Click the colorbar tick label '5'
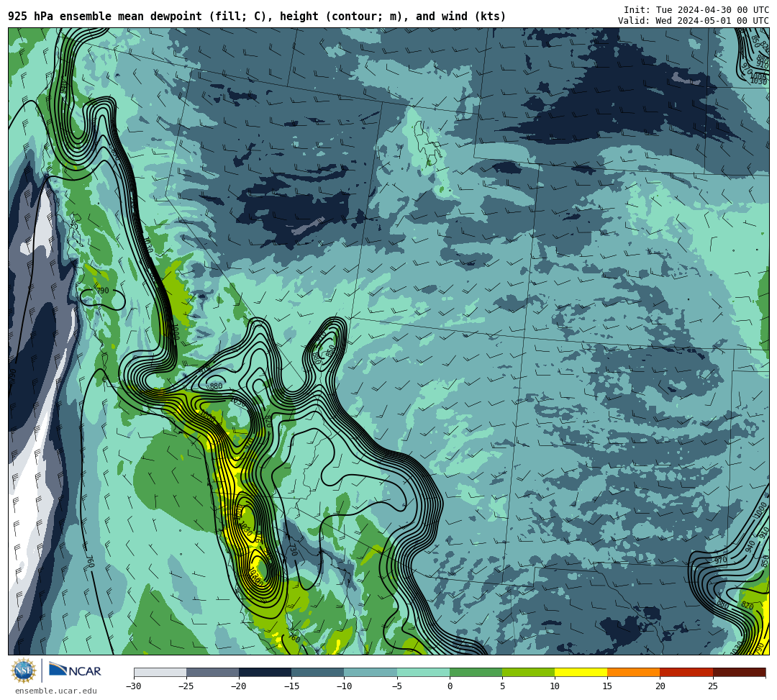This screenshot has height=700, width=777. point(502,686)
